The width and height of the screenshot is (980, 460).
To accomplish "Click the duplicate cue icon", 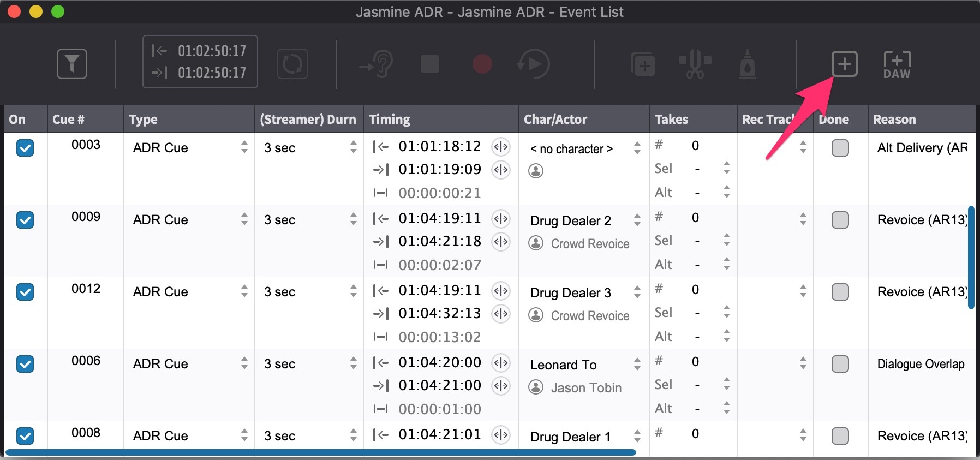I will tap(643, 64).
